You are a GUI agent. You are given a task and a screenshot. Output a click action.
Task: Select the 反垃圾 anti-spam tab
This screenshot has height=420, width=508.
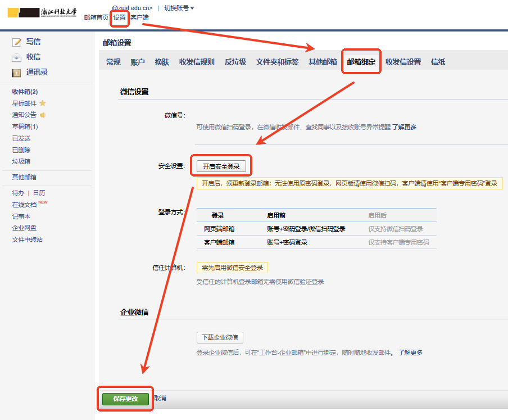point(235,62)
